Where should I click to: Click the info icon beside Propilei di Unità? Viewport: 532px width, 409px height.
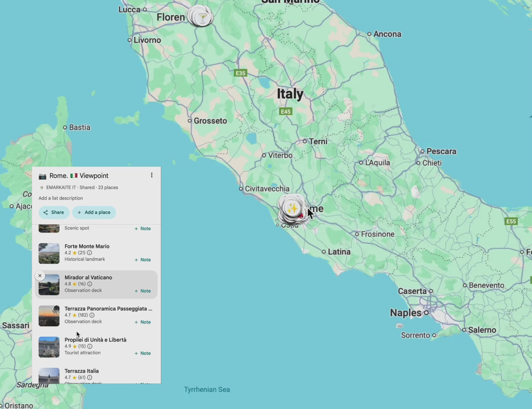coord(89,346)
